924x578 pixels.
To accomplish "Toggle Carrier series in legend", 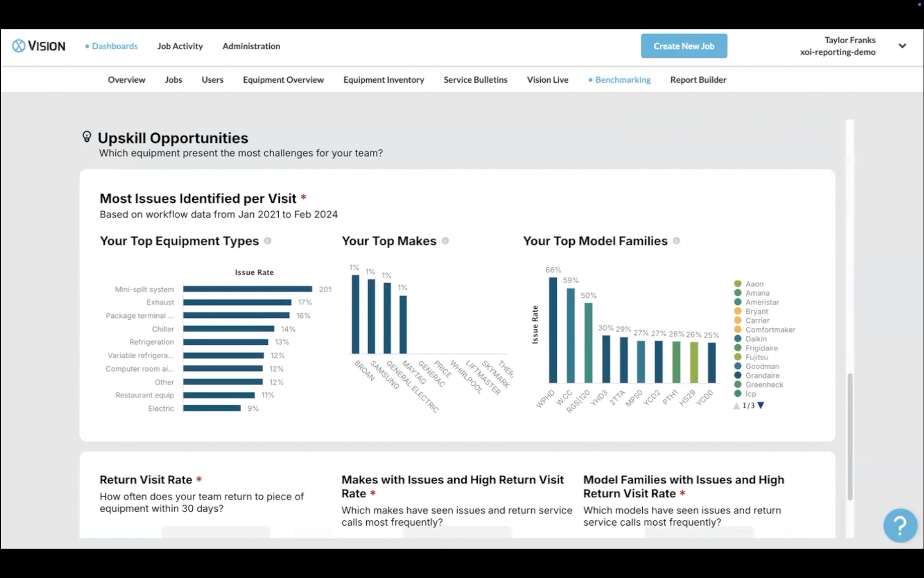I will [x=757, y=321].
